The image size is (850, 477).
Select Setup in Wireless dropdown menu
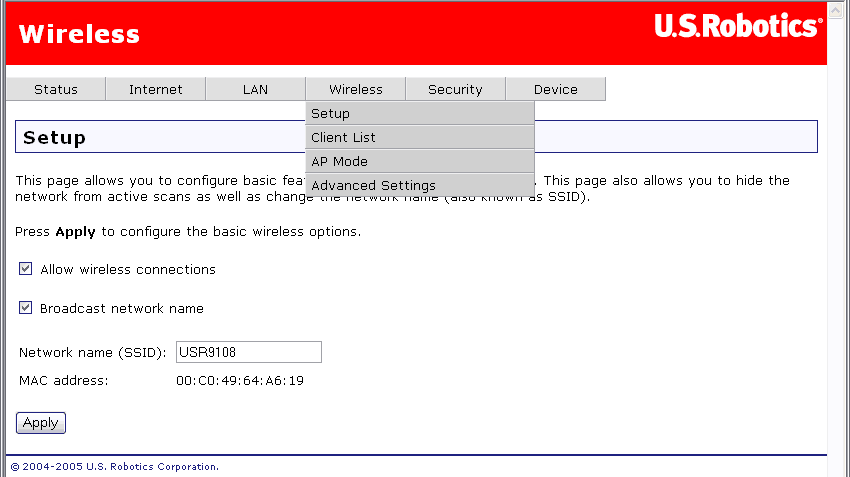420,113
